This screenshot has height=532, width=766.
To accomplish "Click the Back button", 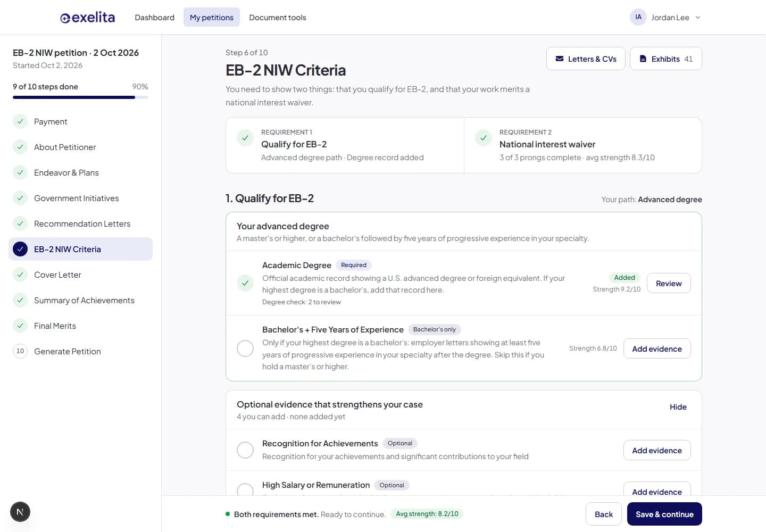I will [x=604, y=514].
